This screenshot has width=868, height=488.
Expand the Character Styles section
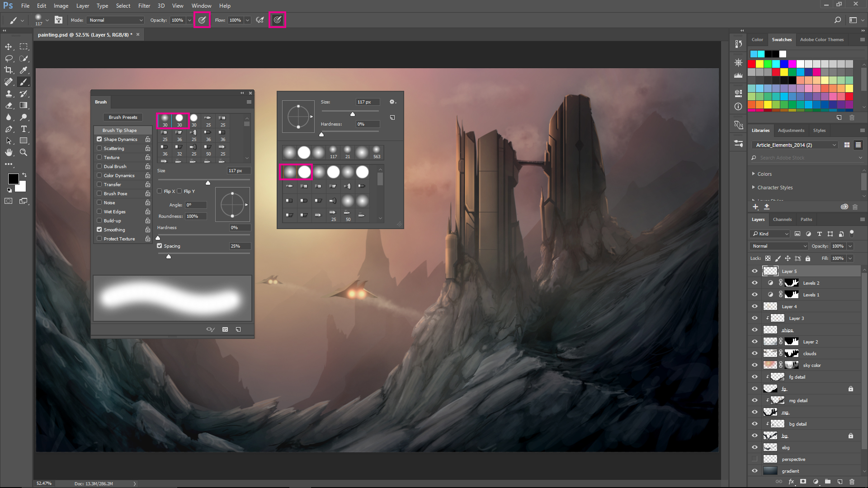click(753, 187)
